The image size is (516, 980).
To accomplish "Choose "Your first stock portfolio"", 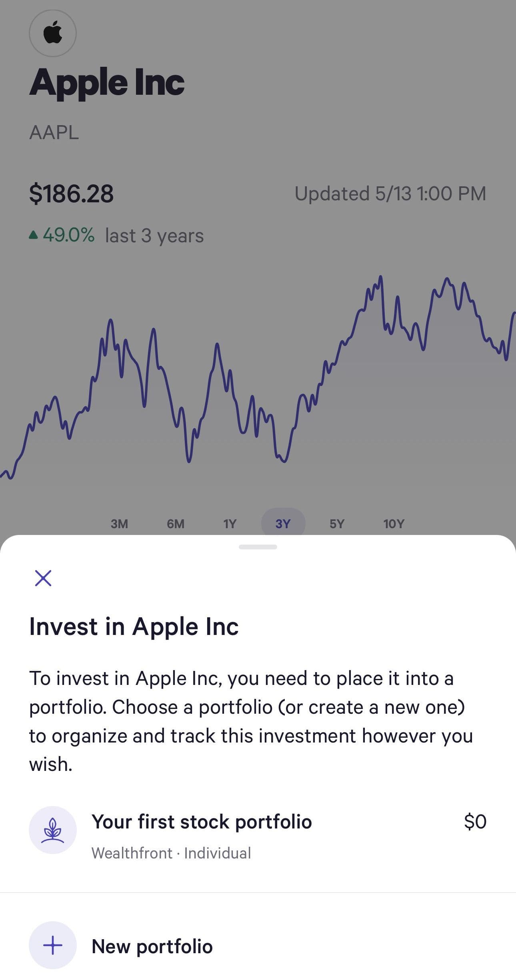I will pos(202,822).
